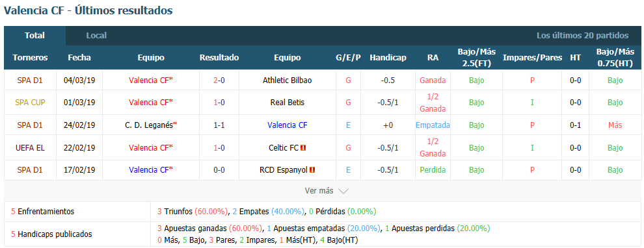Expand the Ver más chevron arrow
The width and height of the screenshot is (644, 248).
(x=343, y=191)
